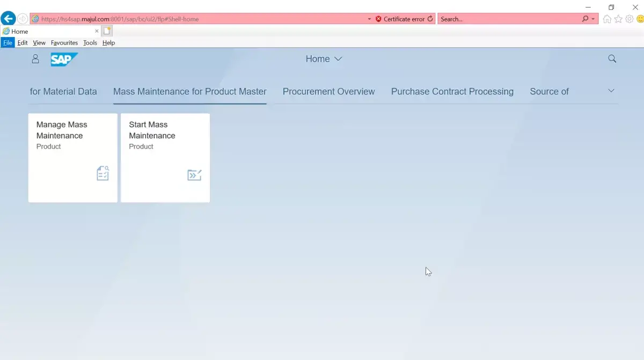Open the Start Mass Maintenance tile
Viewport: 644px width, 360px height.
click(x=165, y=158)
